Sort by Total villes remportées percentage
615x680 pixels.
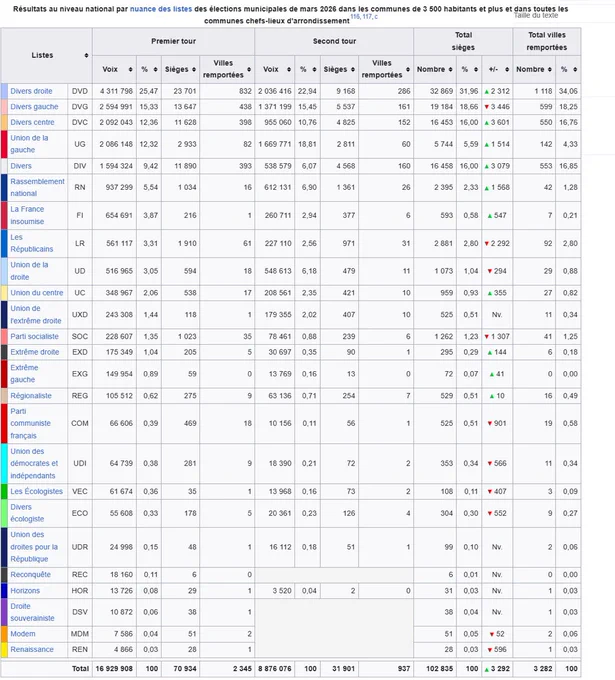[x=575, y=69]
